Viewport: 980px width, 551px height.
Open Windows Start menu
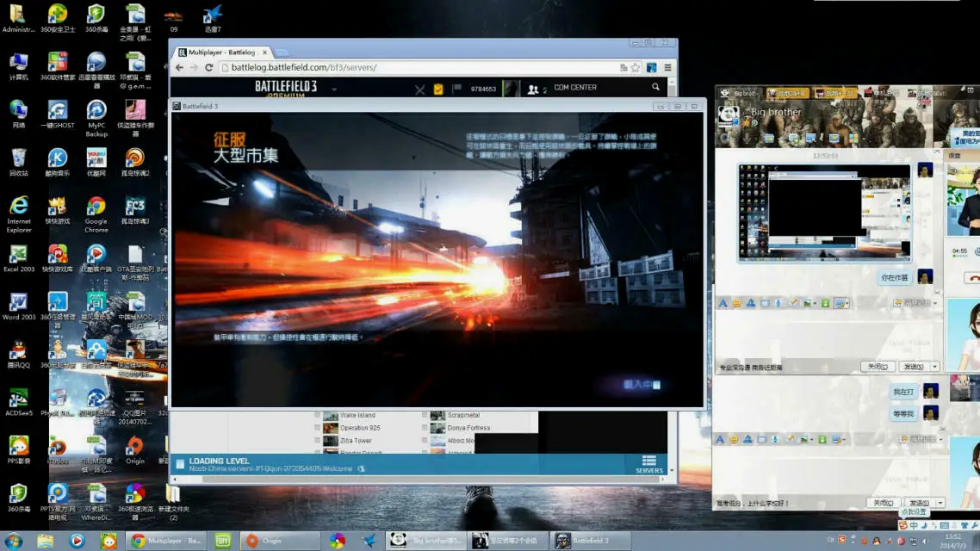pos(14,541)
